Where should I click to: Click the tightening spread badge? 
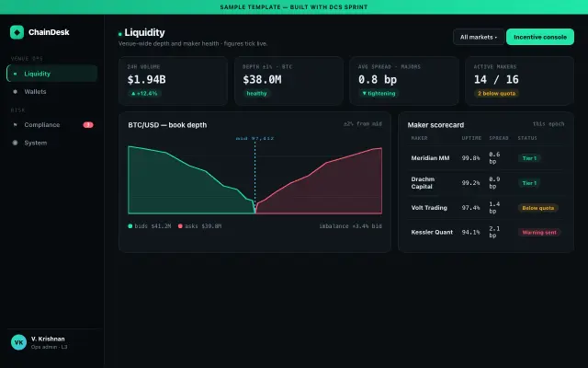(x=379, y=94)
